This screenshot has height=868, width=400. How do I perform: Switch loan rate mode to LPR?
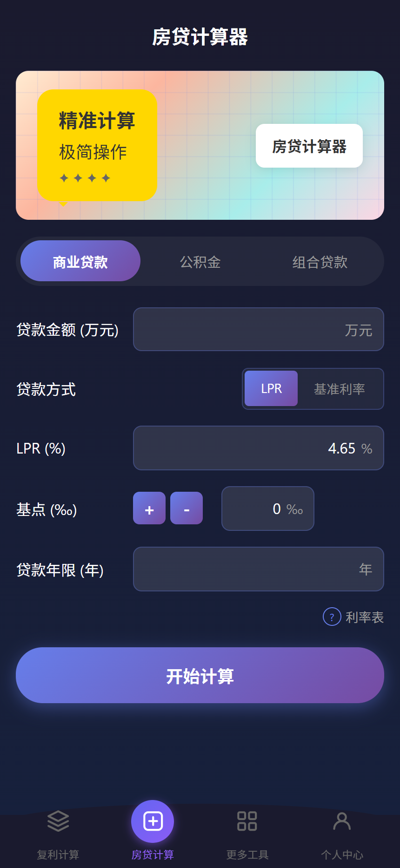point(271,388)
